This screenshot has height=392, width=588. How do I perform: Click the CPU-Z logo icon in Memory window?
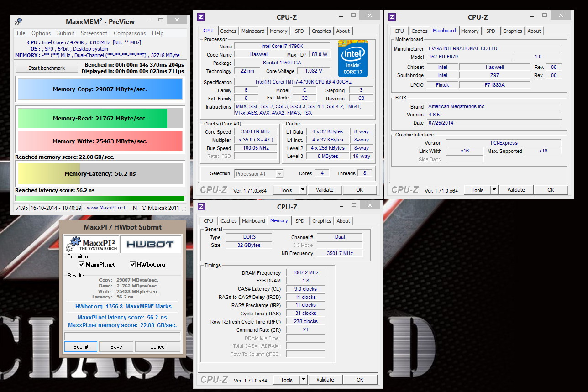[201, 207]
